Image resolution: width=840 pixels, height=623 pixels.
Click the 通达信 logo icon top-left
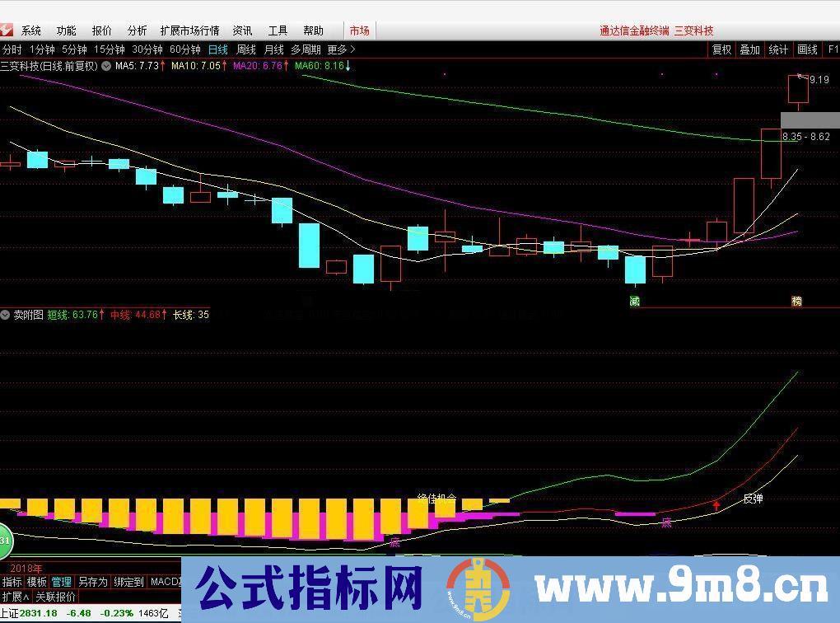[x=6, y=30]
